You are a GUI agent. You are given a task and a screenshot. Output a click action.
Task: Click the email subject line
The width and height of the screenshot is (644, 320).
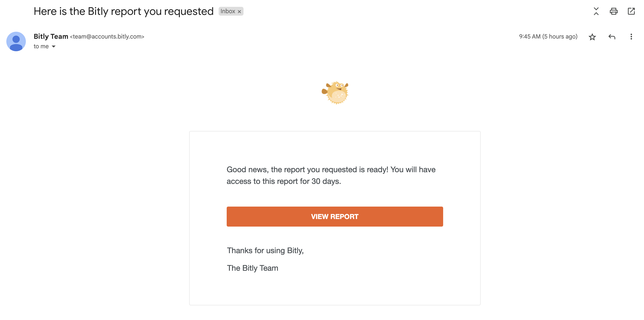(x=124, y=11)
